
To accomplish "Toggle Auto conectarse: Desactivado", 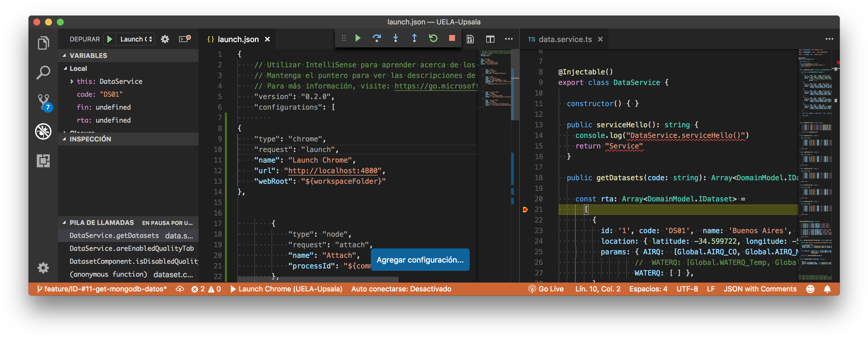I will click(401, 289).
